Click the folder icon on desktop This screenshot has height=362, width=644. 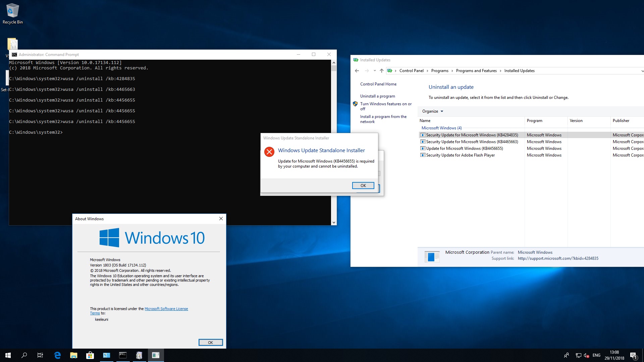12,44
